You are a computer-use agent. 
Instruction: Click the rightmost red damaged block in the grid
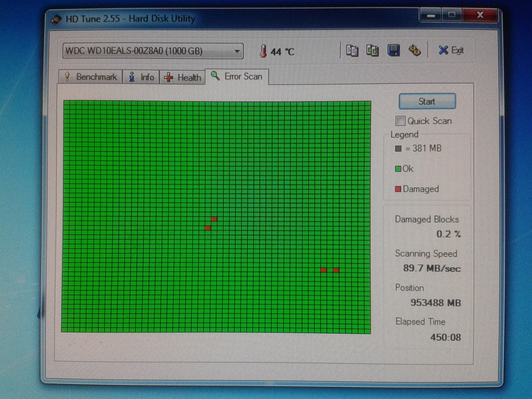coord(336,270)
